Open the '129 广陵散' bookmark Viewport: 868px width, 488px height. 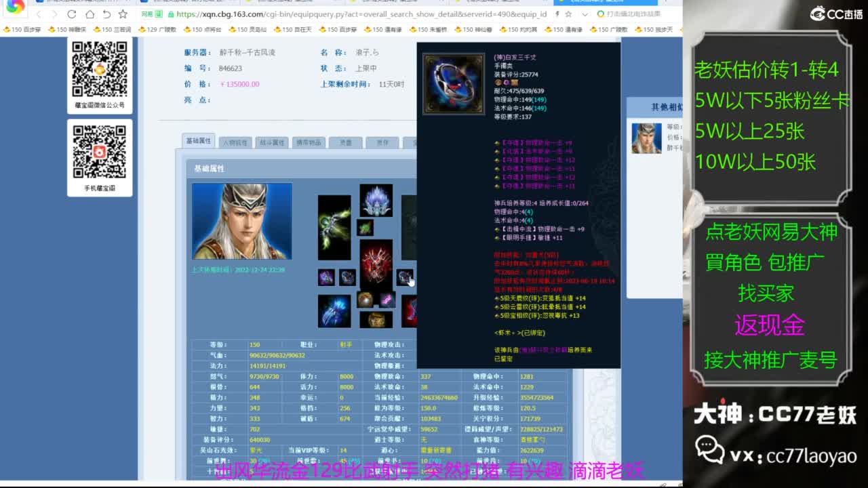point(157,29)
